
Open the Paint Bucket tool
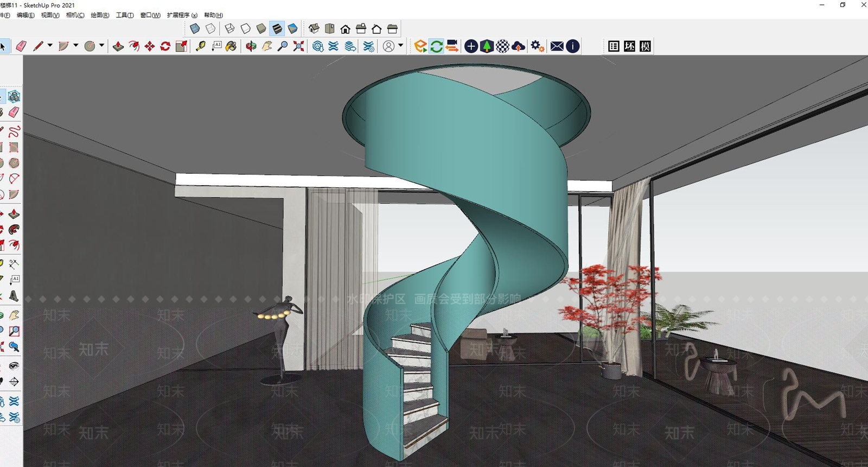click(231, 46)
